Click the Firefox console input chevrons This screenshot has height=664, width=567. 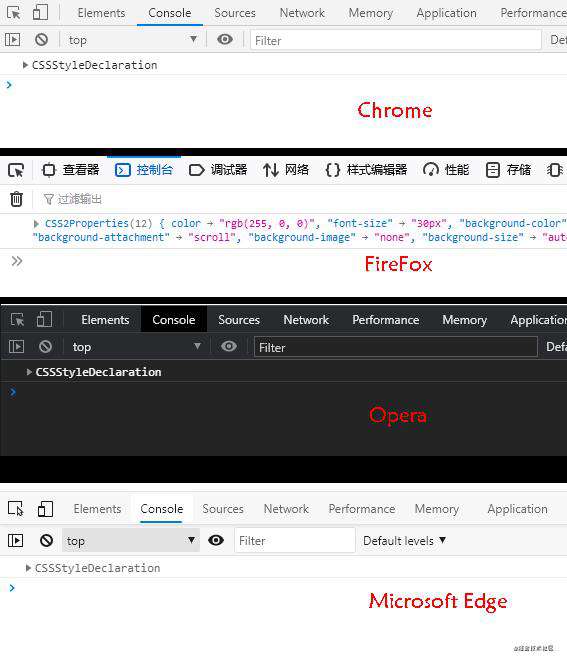click(17, 261)
